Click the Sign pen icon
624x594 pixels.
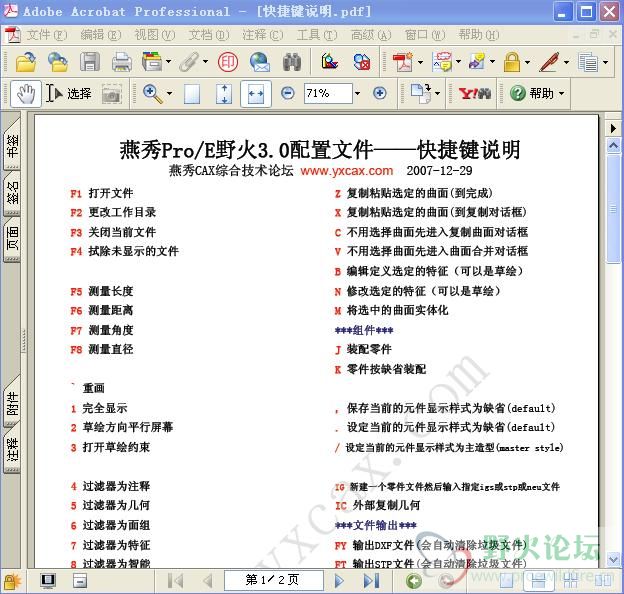(x=549, y=62)
